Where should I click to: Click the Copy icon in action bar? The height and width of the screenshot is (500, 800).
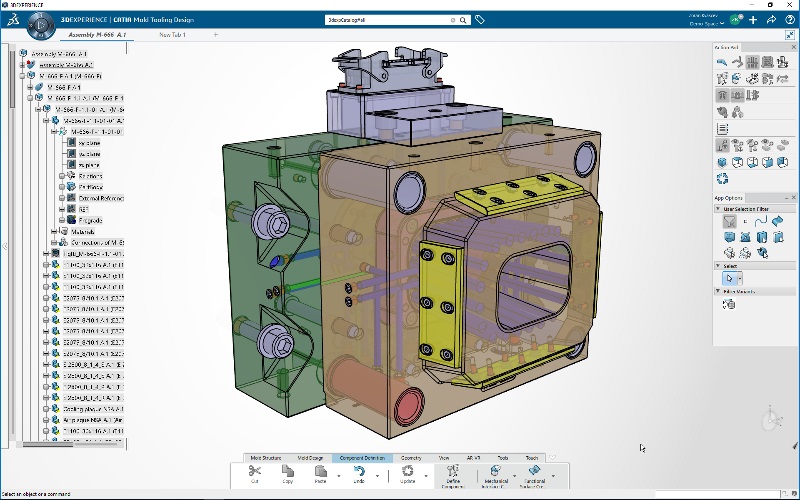tap(288, 472)
